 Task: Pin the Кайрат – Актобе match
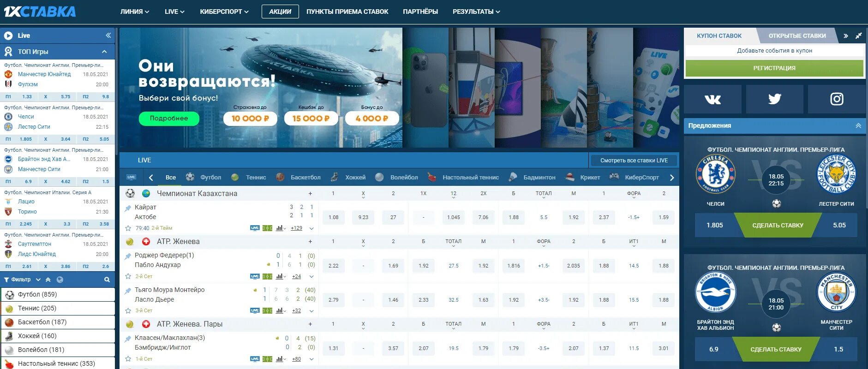tap(128, 208)
